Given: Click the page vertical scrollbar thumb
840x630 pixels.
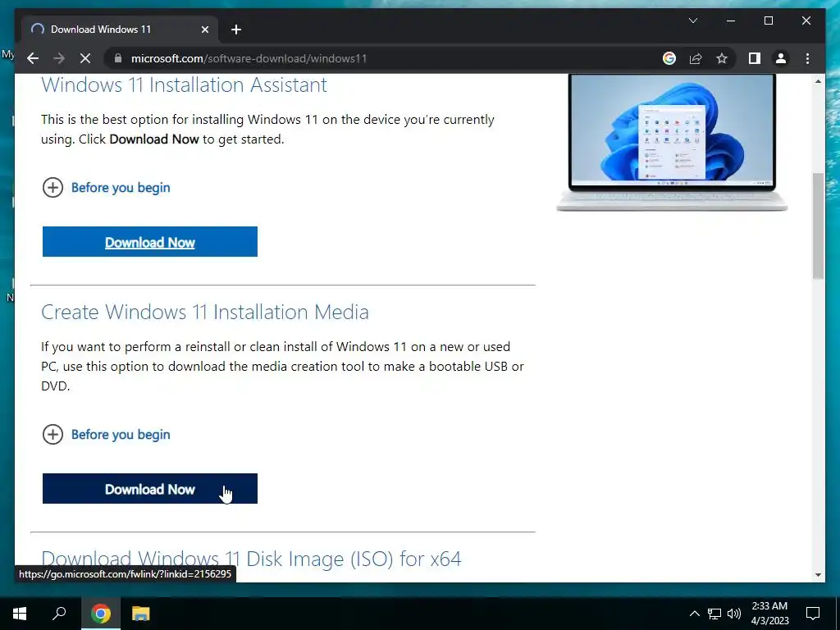Looking at the screenshot, I should click(818, 226).
